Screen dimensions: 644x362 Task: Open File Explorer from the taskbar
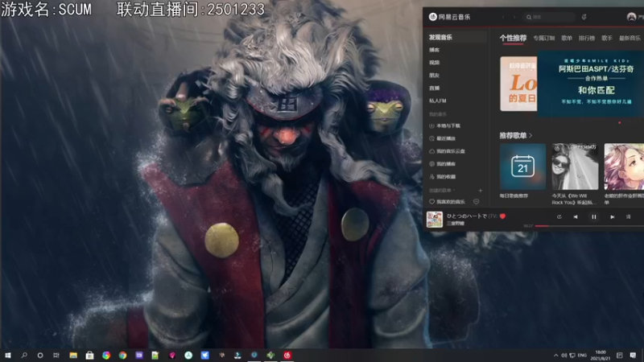(73, 355)
